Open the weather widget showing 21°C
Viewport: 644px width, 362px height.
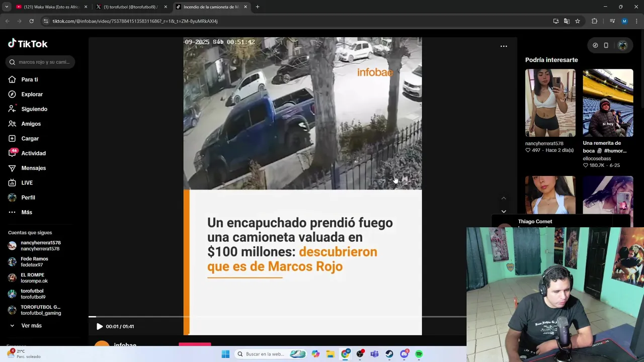coord(24,354)
